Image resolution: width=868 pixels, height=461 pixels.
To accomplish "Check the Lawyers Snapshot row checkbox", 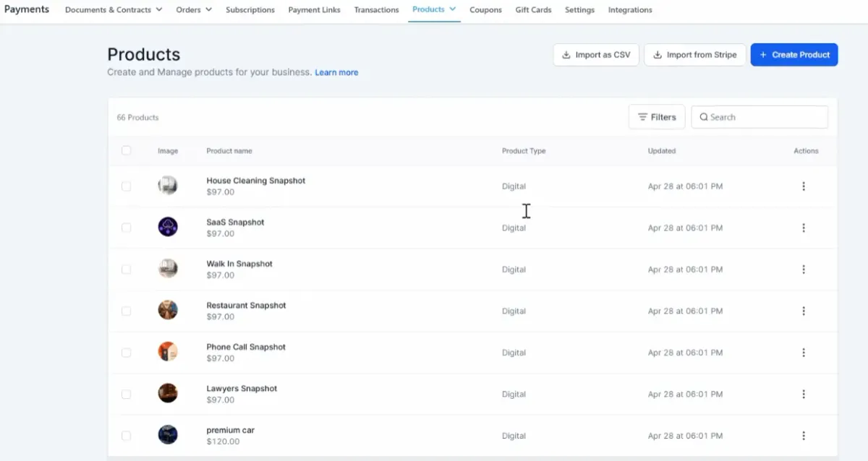I will [127, 394].
